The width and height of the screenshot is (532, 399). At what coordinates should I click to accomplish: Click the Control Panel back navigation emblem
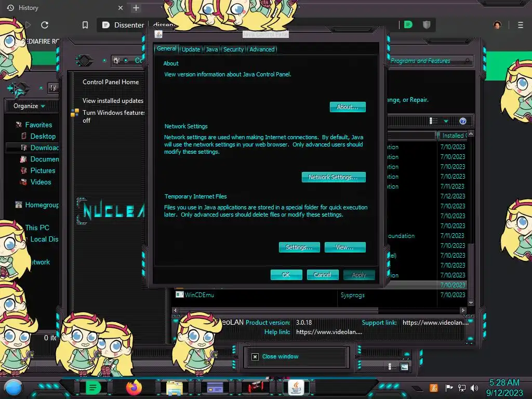[84, 61]
